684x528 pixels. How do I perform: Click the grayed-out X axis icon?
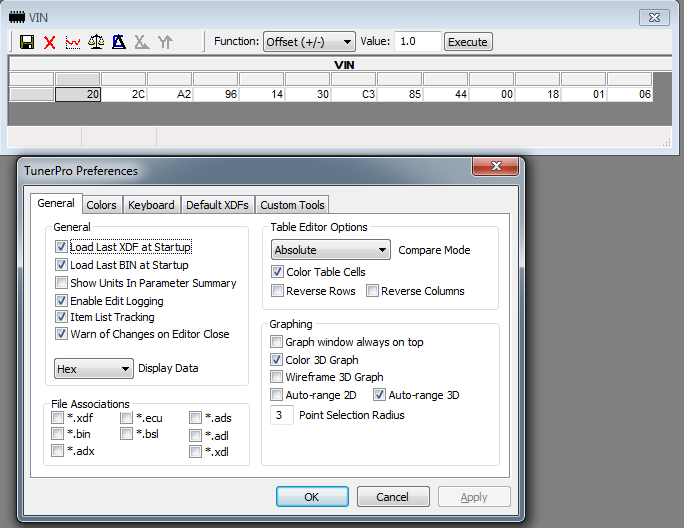coord(142,42)
